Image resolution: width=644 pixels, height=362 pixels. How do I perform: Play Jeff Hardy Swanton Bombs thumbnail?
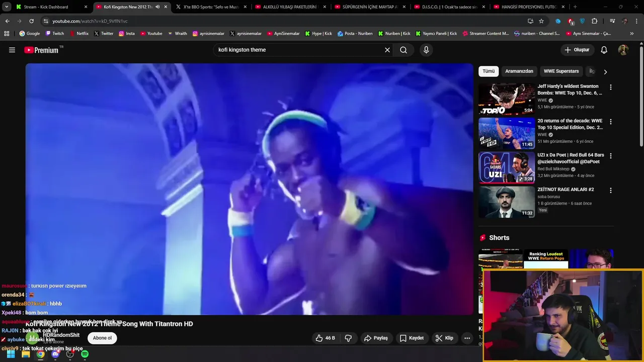coord(507,99)
